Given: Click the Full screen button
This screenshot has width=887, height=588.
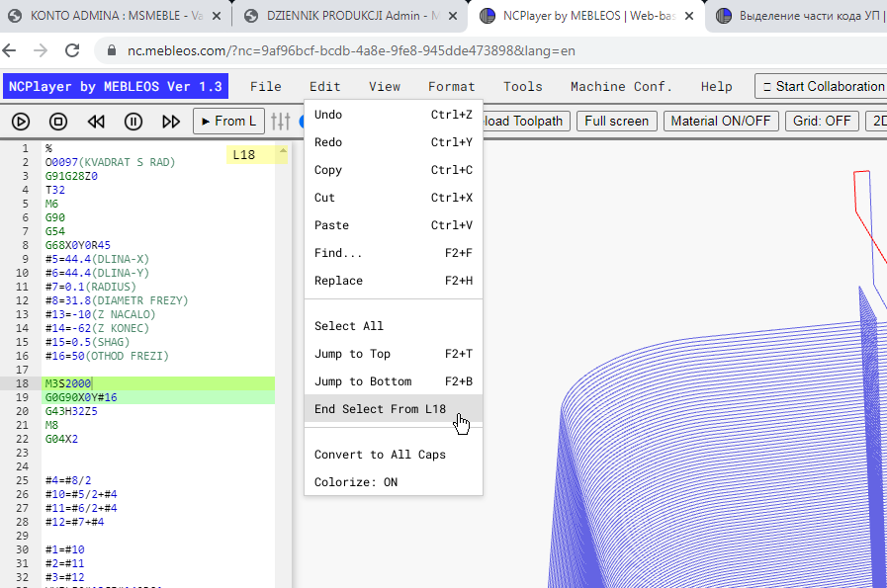Looking at the screenshot, I should point(617,121).
